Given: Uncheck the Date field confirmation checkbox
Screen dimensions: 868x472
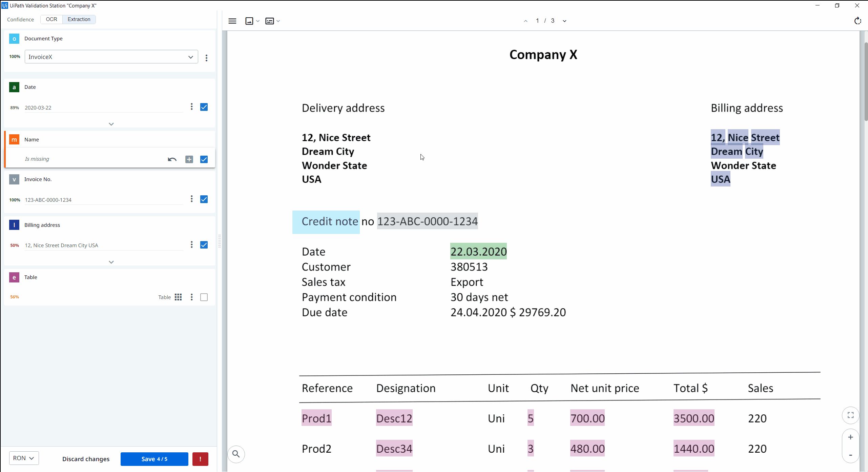Looking at the screenshot, I should [x=204, y=107].
